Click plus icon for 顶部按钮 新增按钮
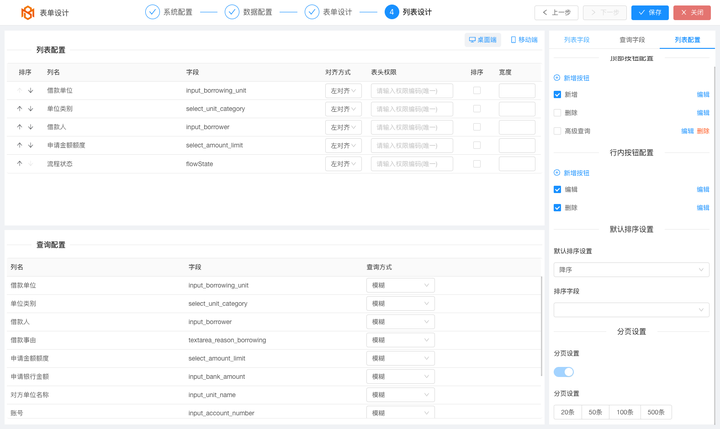 coord(557,78)
